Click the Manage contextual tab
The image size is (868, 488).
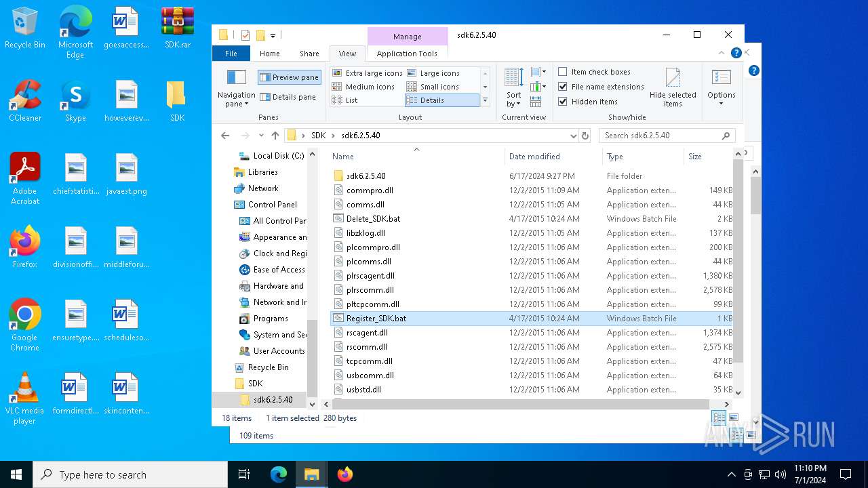(408, 37)
